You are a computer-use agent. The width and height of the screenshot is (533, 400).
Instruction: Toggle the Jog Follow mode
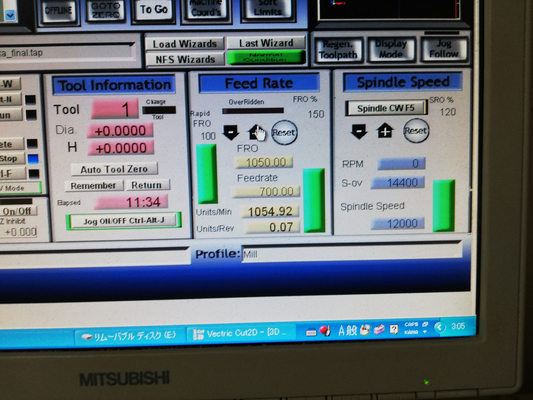click(x=444, y=49)
